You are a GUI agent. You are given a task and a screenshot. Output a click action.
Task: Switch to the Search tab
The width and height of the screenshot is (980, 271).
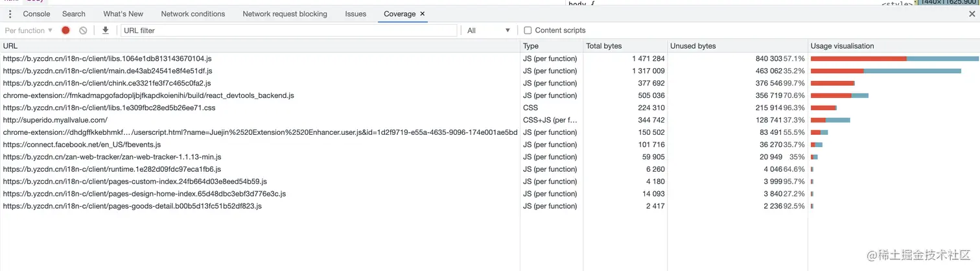(x=74, y=14)
